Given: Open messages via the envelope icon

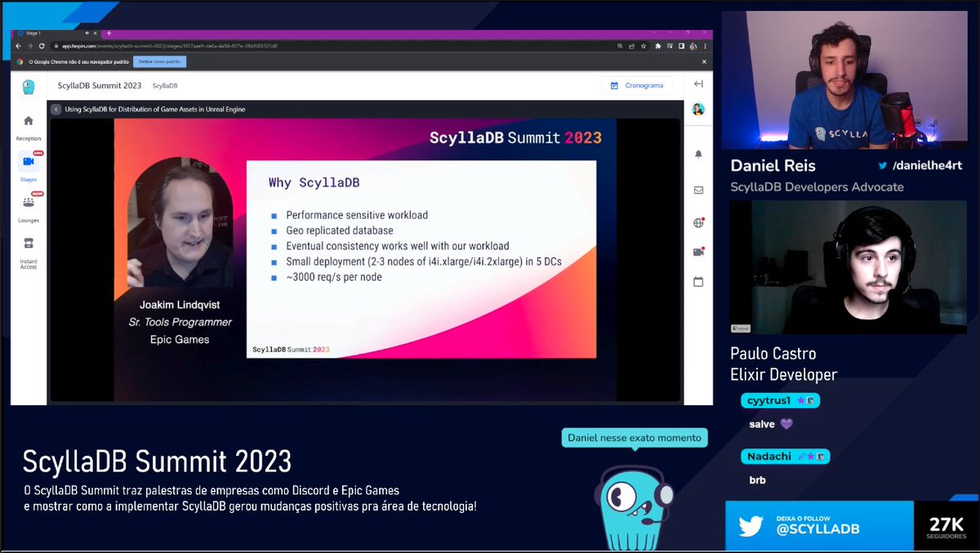Looking at the screenshot, I should coord(698,190).
